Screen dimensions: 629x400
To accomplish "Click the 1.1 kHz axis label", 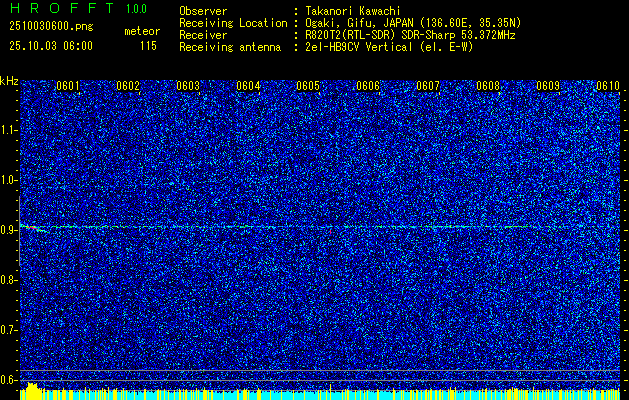I will pos(8,130).
